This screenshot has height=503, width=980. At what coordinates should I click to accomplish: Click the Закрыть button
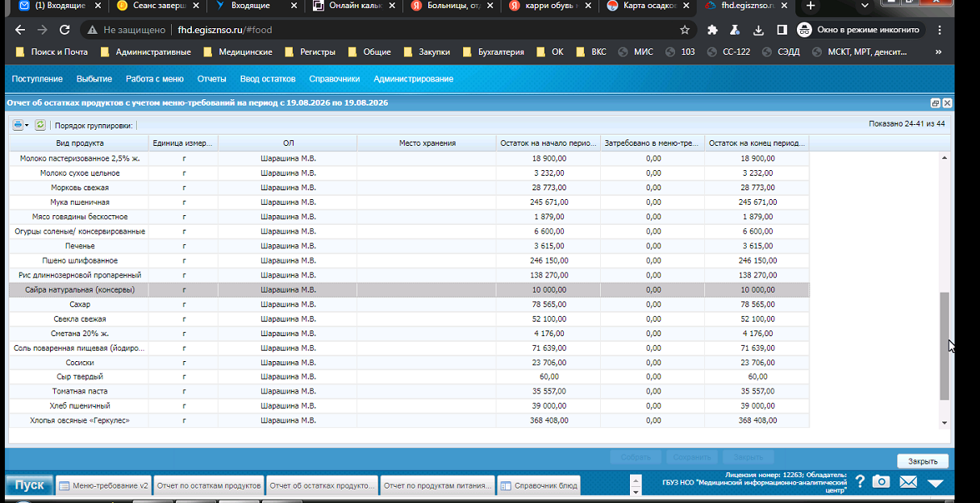click(x=923, y=461)
